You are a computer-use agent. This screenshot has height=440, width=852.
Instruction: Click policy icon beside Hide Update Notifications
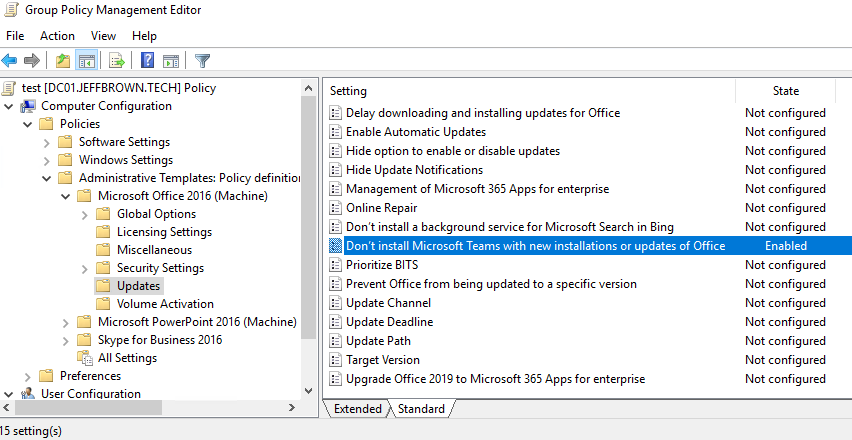(x=336, y=170)
